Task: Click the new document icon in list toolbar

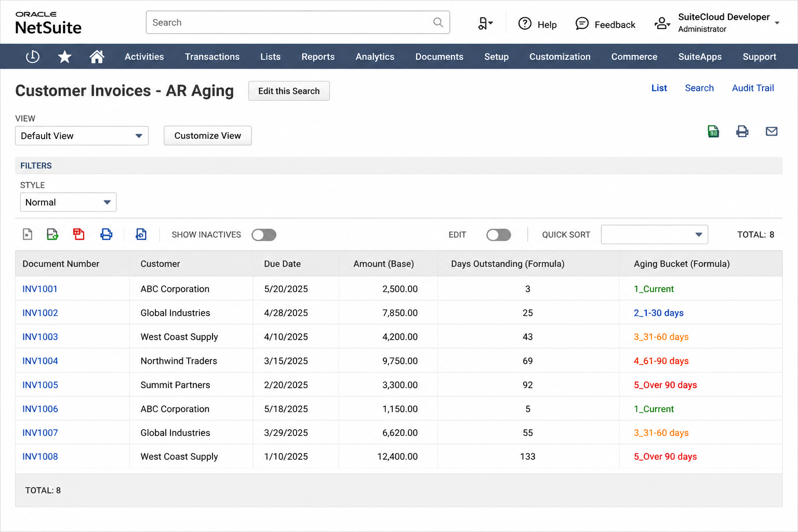Action: click(28, 234)
